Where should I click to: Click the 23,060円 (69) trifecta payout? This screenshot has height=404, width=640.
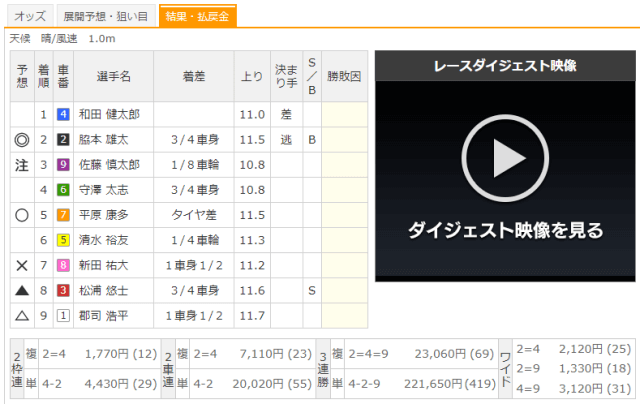(454, 354)
